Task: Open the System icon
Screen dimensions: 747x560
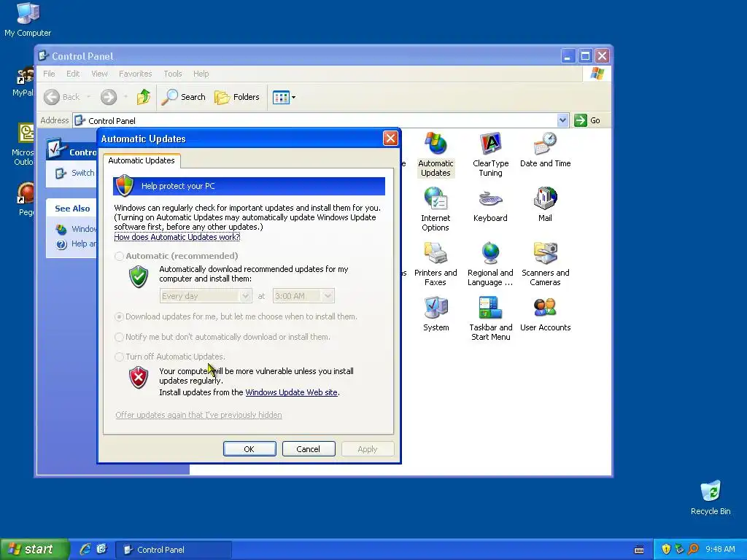Action: 436,314
